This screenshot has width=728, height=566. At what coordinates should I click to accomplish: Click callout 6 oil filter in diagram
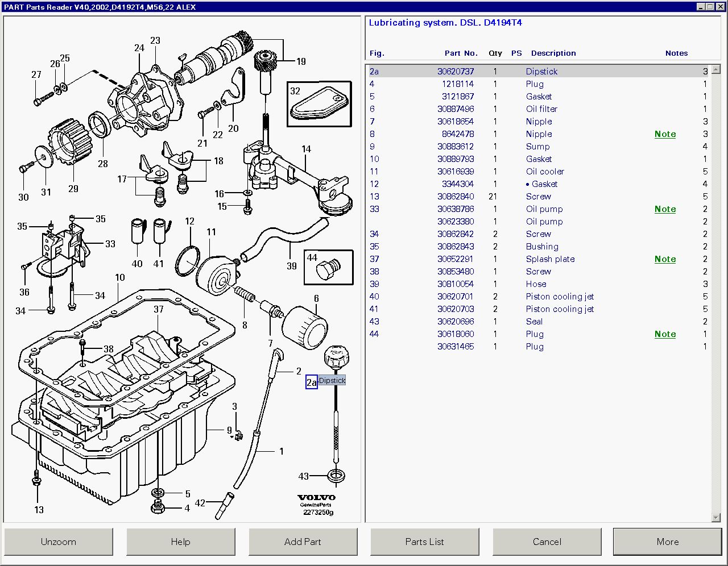[x=316, y=298]
